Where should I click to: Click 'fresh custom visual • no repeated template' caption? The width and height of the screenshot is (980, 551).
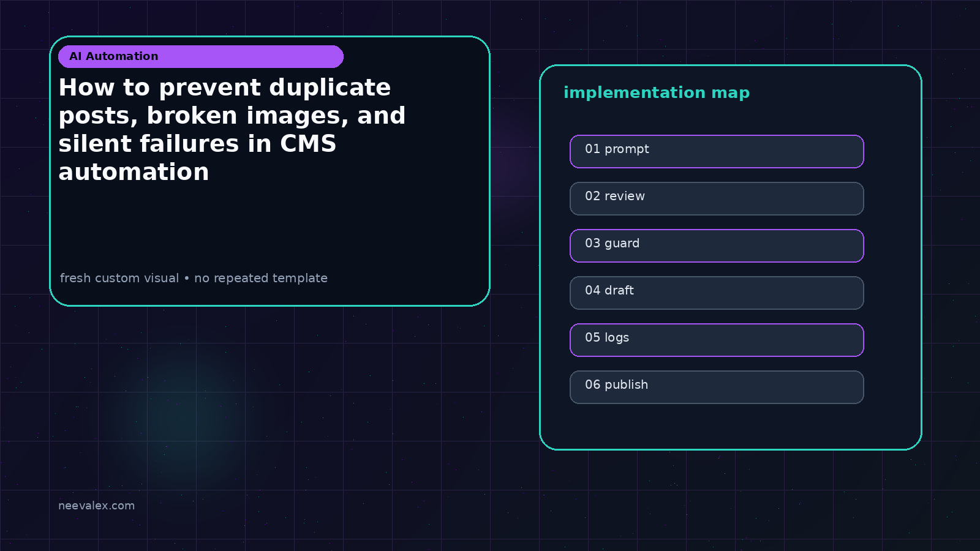(194, 278)
